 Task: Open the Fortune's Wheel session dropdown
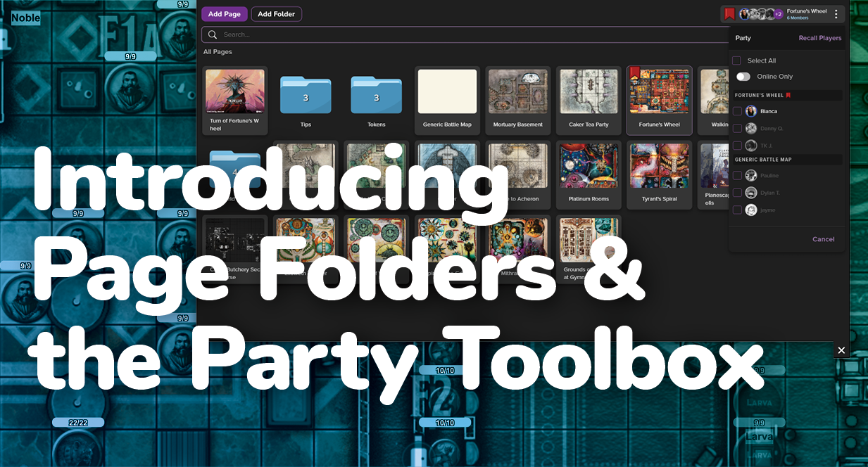808,13
